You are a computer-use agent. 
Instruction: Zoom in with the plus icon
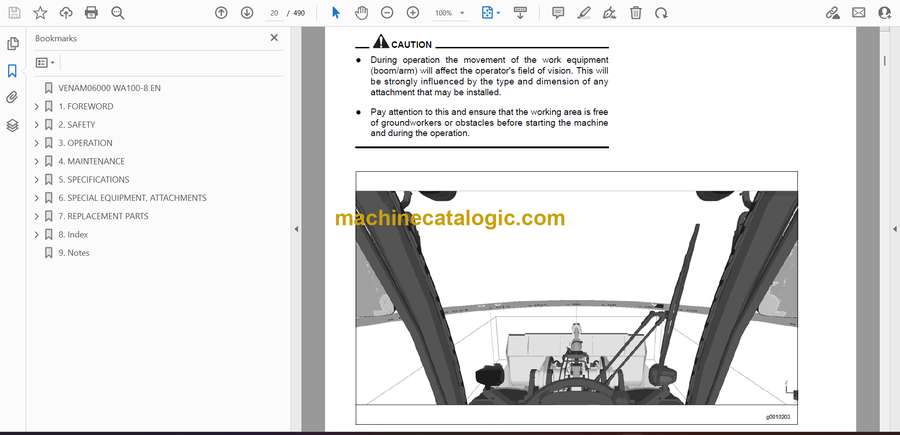(413, 13)
